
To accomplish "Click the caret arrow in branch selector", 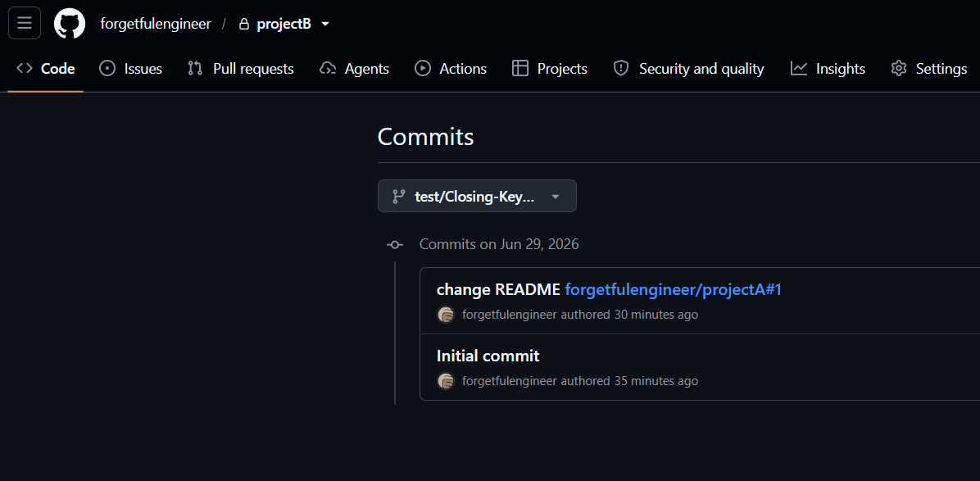I will pyautogui.click(x=555, y=197).
